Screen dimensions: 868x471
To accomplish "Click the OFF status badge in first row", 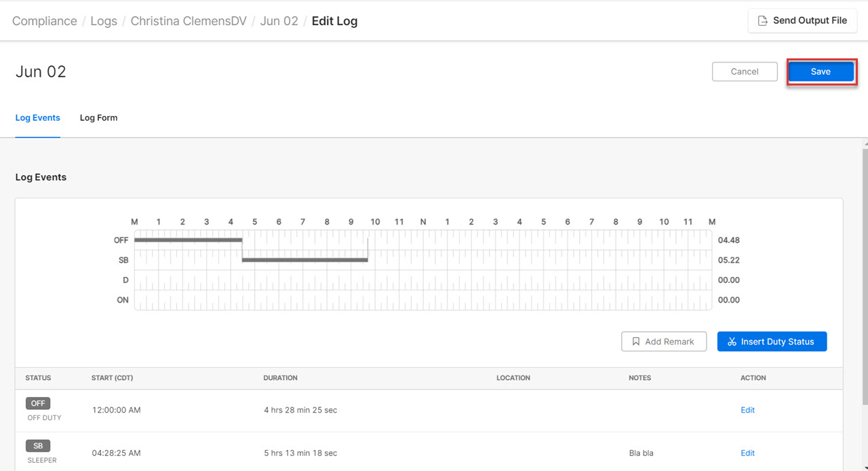I will coord(38,403).
